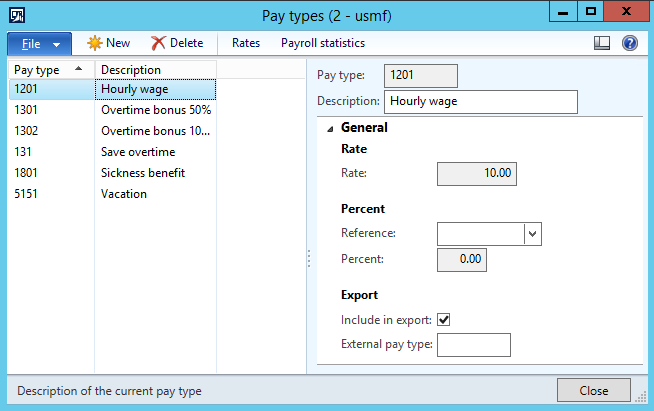The width and height of the screenshot is (654, 411).
Task: Click the External pay type field
Action: click(x=474, y=345)
